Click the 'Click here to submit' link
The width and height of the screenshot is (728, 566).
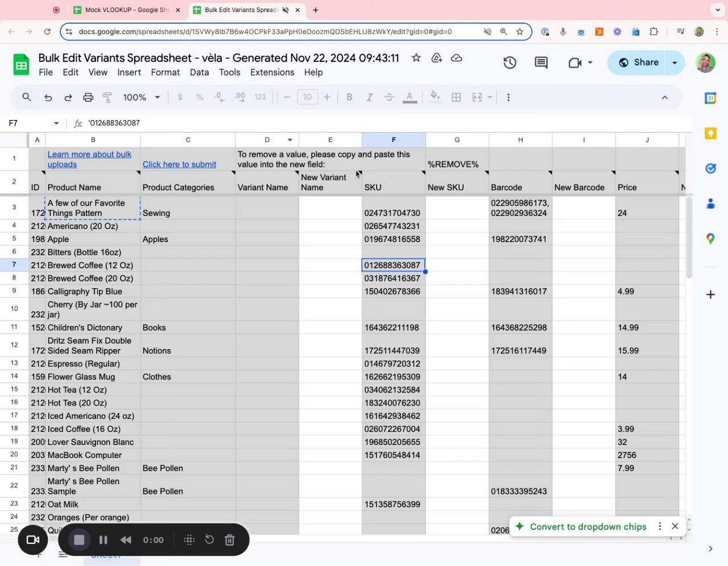point(179,164)
